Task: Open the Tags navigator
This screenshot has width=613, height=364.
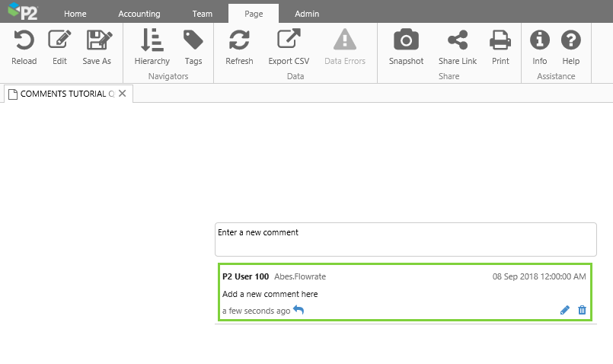Action: pyautogui.click(x=193, y=40)
